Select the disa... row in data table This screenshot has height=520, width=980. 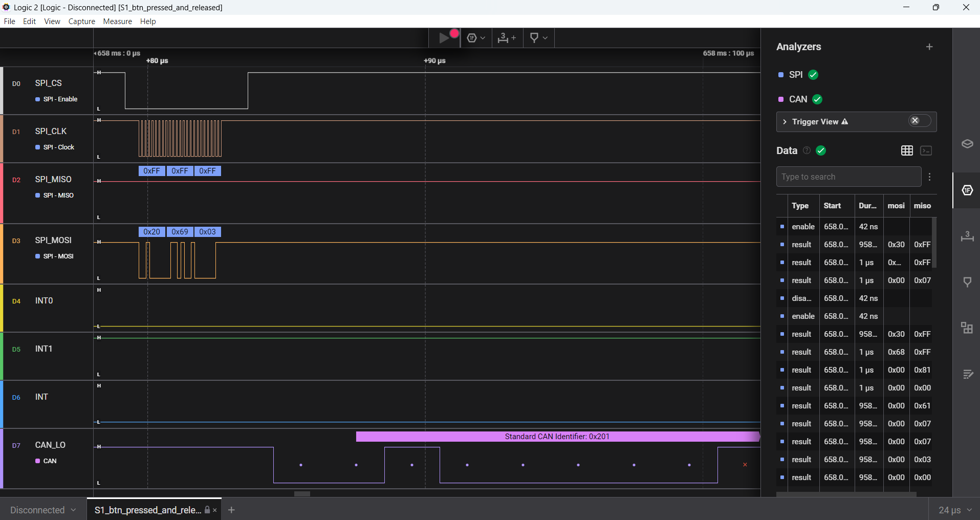[854, 298]
